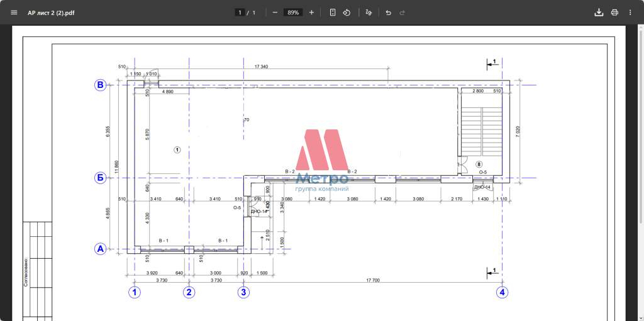This screenshot has width=644, height=321.
Task: Undo the last annotation
Action: pyautogui.click(x=388, y=13)
